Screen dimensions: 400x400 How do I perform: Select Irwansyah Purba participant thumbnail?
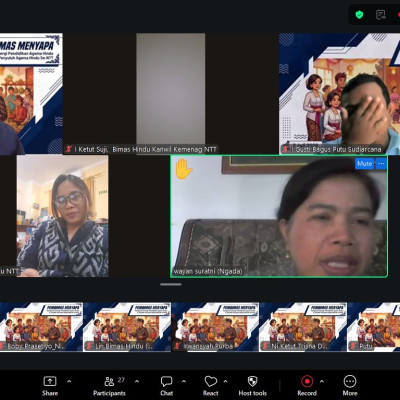[x=215, y=327]
